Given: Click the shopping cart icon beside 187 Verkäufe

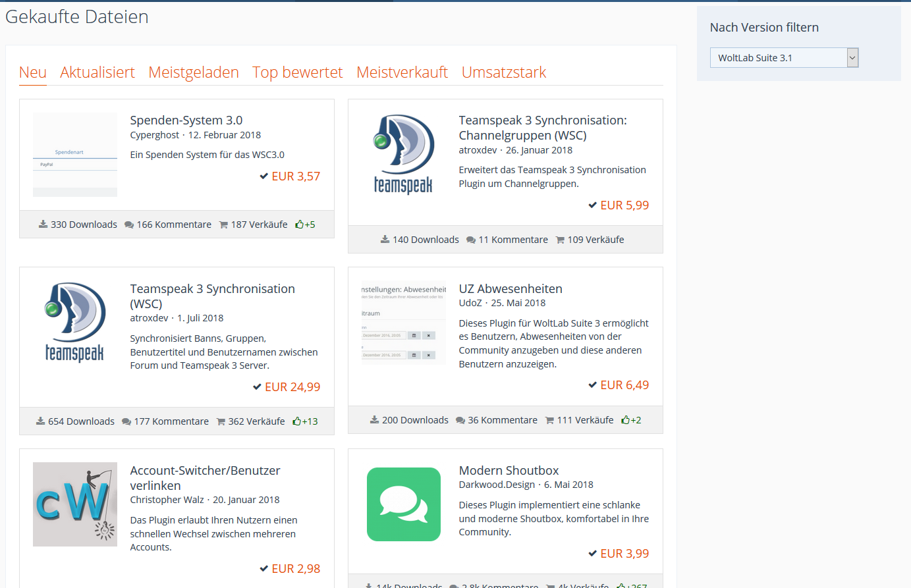Looking at the screenshot, I should tap(223, 225).
